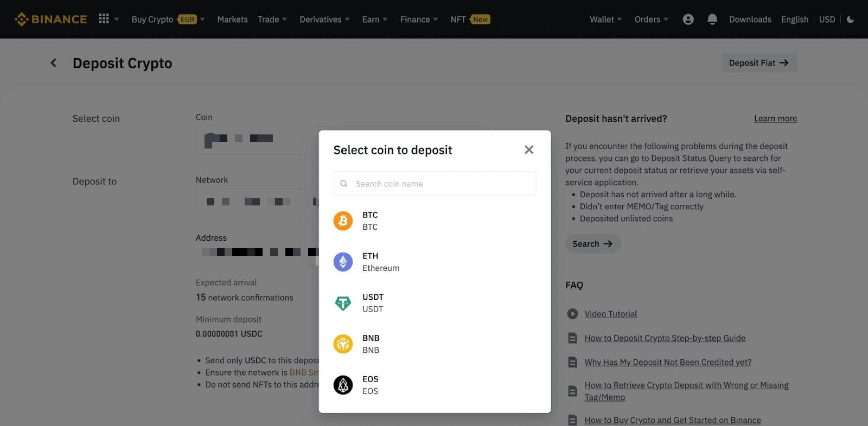This screenshot has width=868, height=426.
Task: Select the BTC row label
Action: pyautogui.click(x=370, y=221)
